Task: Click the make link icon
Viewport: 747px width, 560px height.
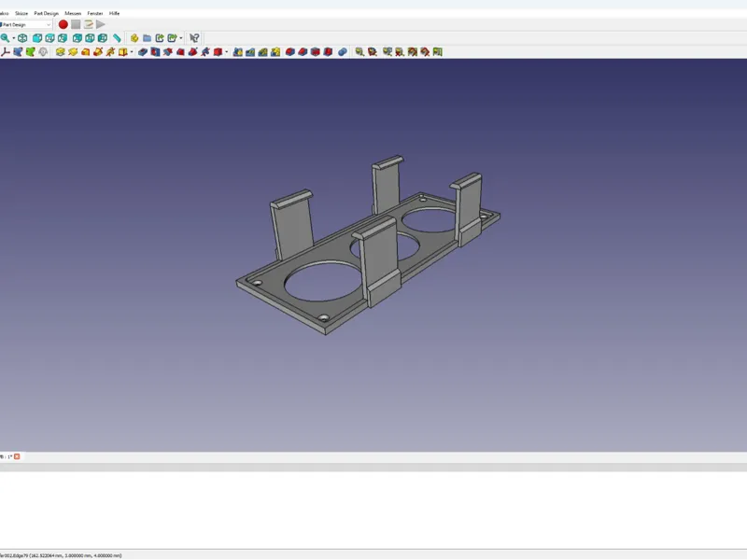Action: click(160, 38)
